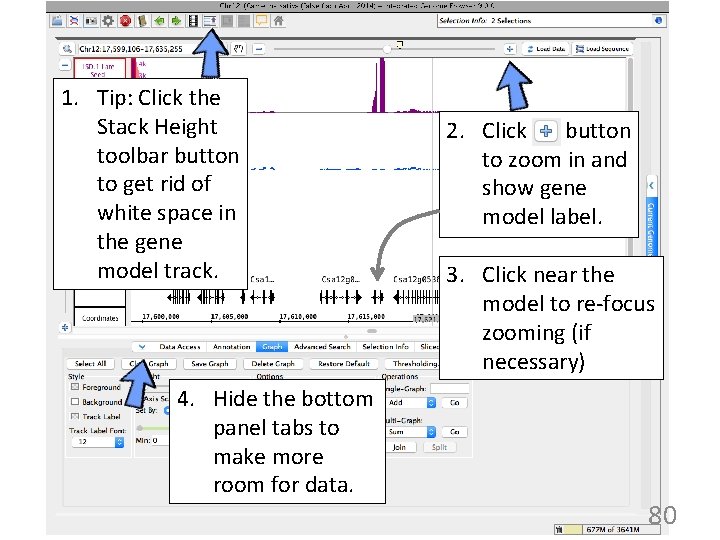Click the magnifier search icon by coordinates
Image resolution: width=720 pixels, height=540 pixels.
[x=67, y=49]
